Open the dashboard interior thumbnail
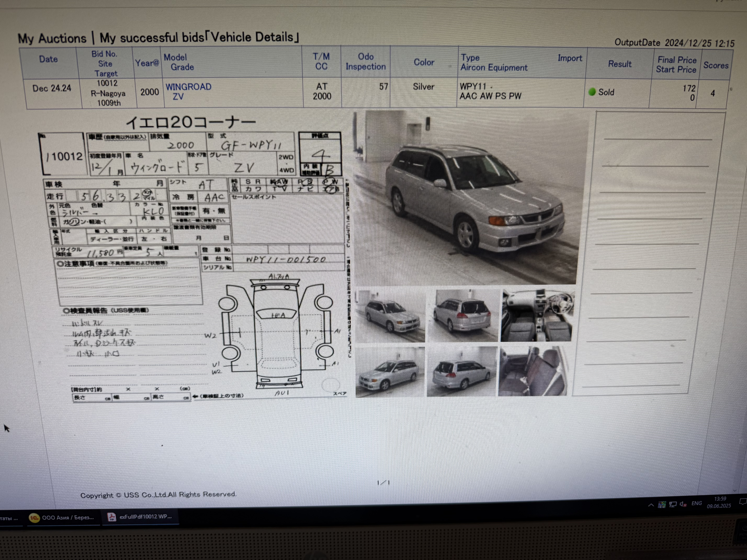 [x=537, y=315]
